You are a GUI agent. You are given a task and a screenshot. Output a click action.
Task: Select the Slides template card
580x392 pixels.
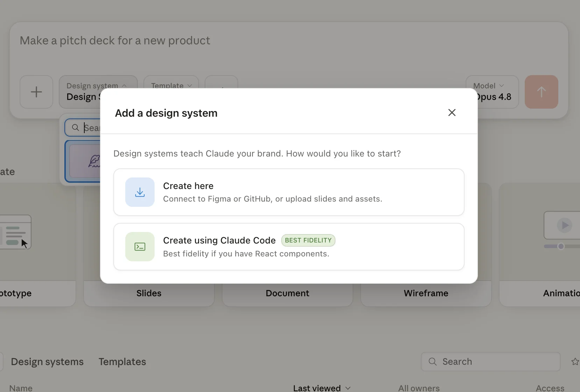coord(149,293)
